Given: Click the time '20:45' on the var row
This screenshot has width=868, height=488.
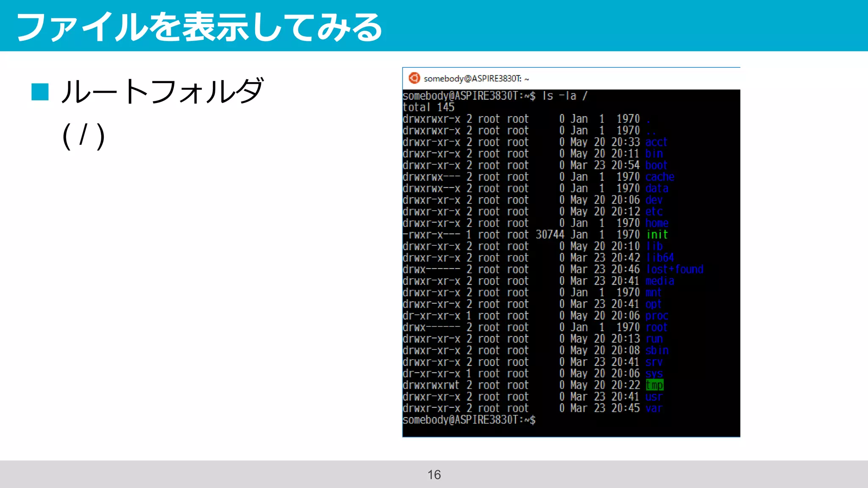Looking at the screenshot, I should coord(626,408).
